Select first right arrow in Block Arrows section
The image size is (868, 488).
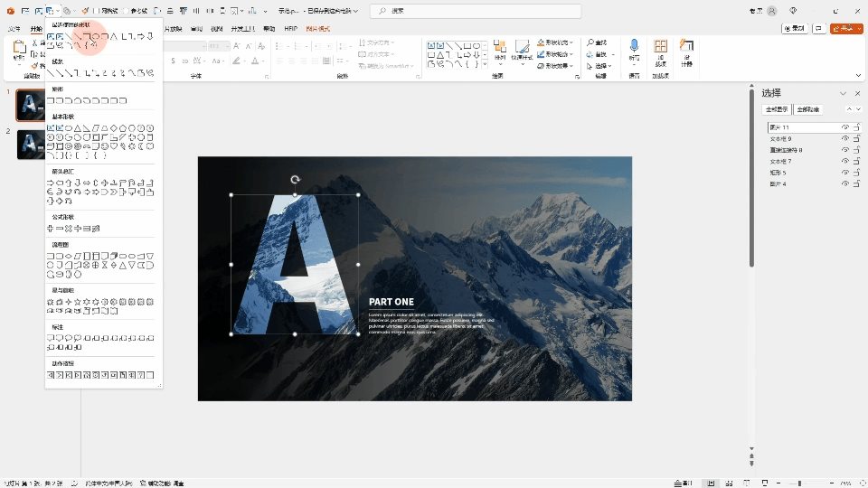[x=51, y=183]
